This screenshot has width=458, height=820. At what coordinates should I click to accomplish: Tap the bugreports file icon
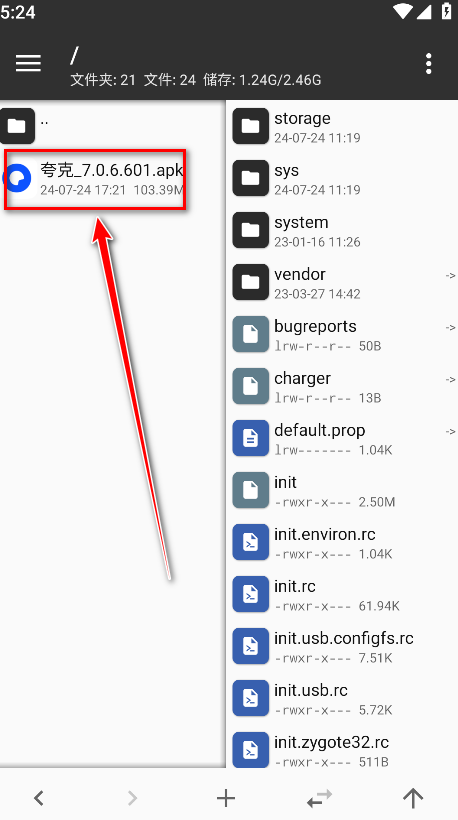coord(250,334)
